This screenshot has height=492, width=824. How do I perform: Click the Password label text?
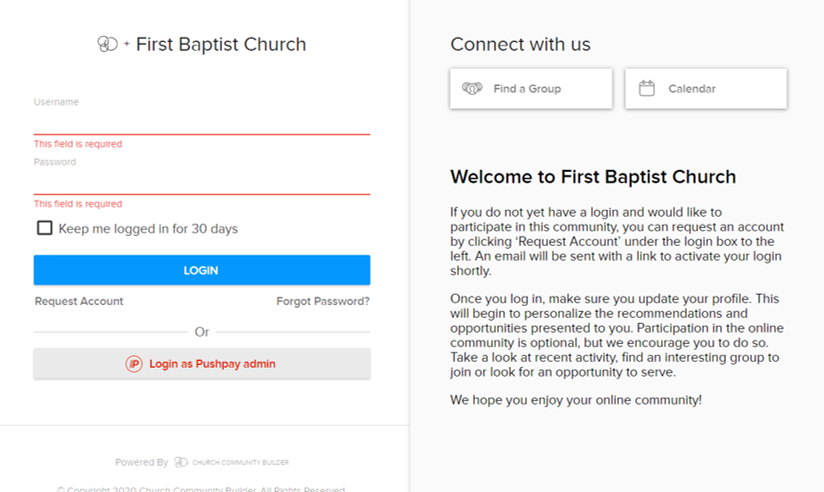click(55, 162)
